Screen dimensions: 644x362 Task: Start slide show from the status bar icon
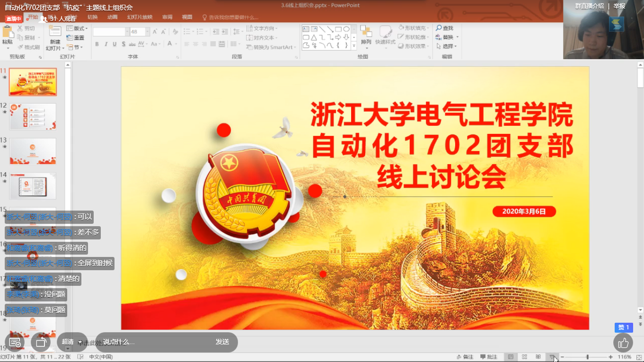click(551, 356)
